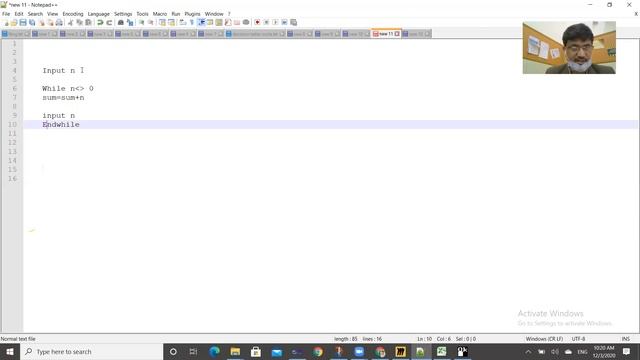640x360 pixels.
Task: Open the Plugins menu
Action: click(x=192, y=14)
